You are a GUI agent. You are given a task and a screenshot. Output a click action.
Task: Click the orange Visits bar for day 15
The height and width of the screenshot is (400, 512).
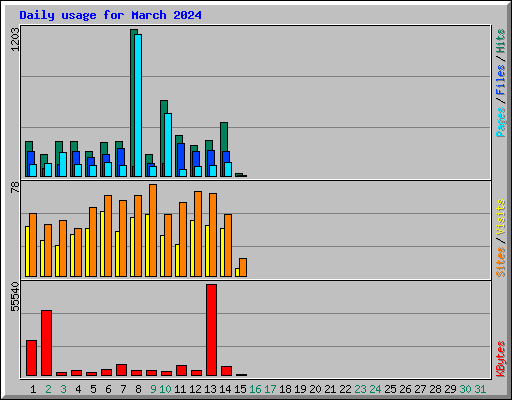[243, 267]
